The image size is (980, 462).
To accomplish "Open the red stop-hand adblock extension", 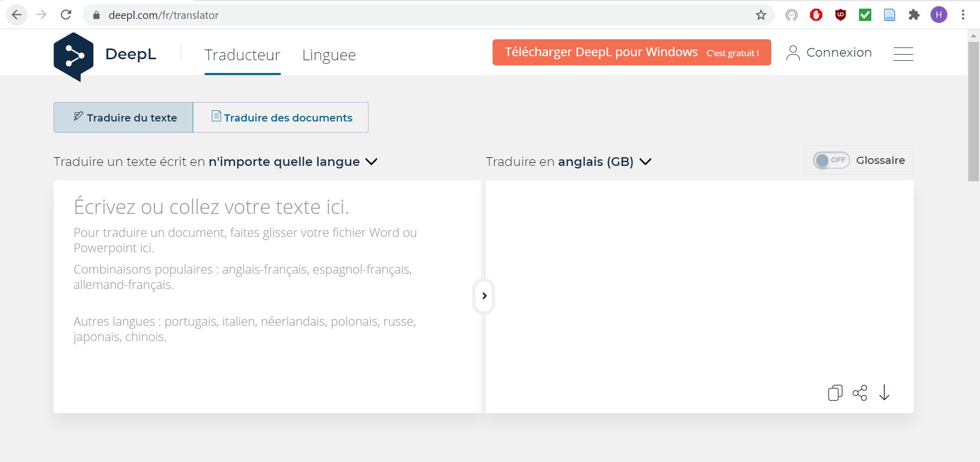I will [816, 15].
